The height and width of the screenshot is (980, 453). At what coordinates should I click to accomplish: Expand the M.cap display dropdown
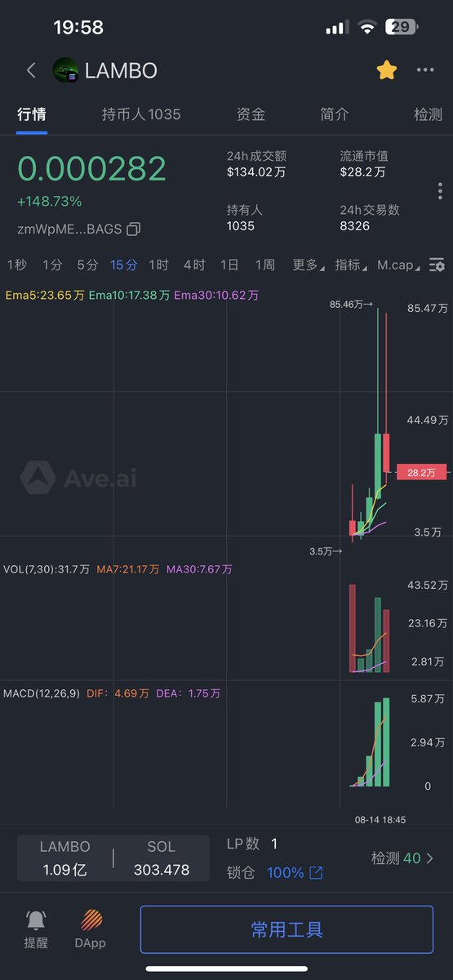[399, 265]
